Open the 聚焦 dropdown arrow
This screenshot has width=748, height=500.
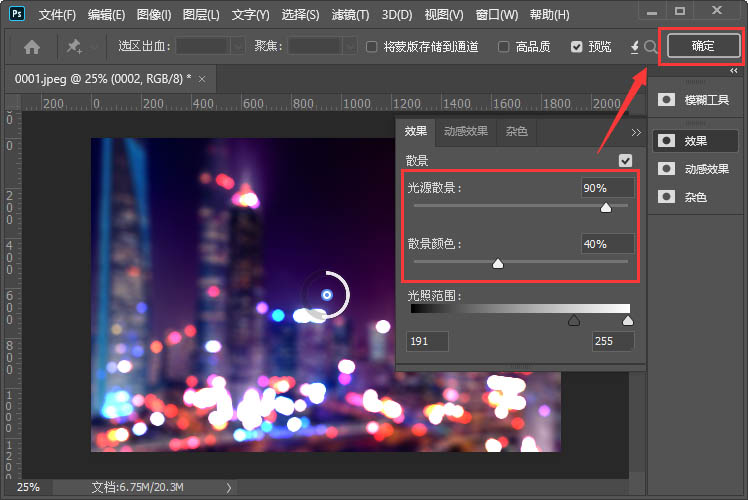pyautogui.click(x=350, y=47)
